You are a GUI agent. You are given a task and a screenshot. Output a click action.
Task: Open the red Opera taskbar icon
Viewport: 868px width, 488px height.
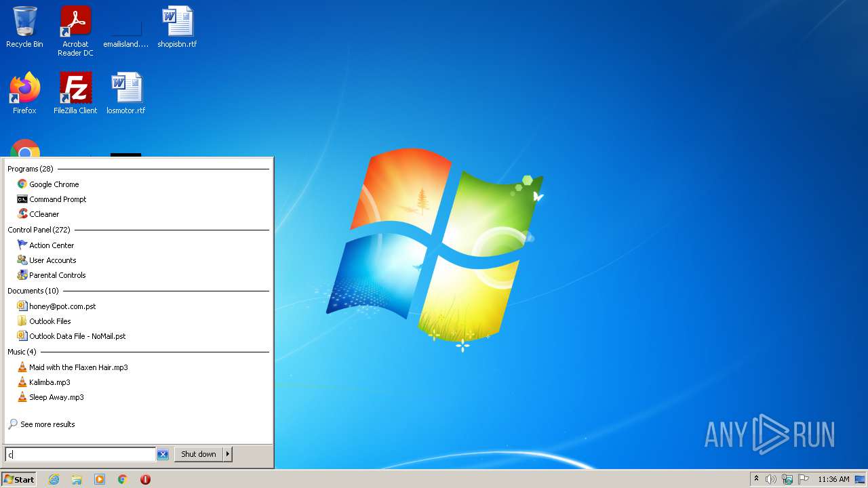(145, 479)
